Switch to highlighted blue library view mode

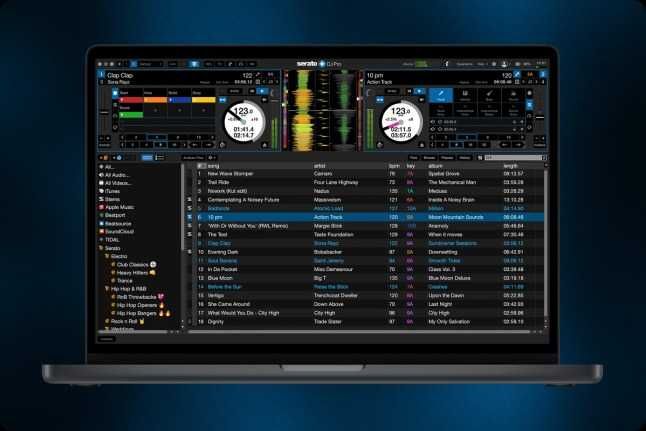pos(147,158)
